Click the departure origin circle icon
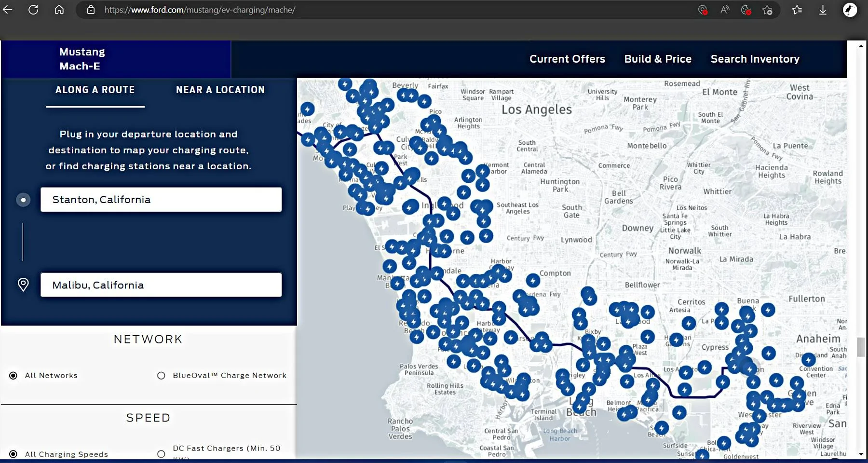868x463 pixels. (23, 200)
